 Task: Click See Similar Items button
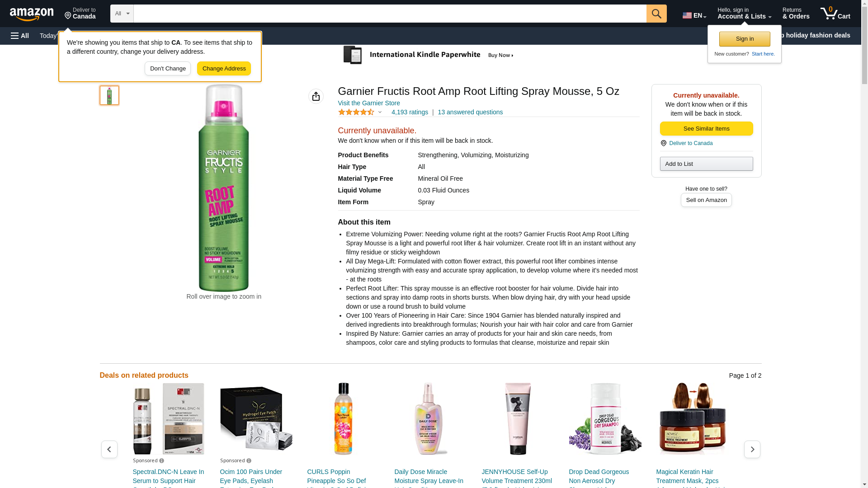click(x=706, y=129)
